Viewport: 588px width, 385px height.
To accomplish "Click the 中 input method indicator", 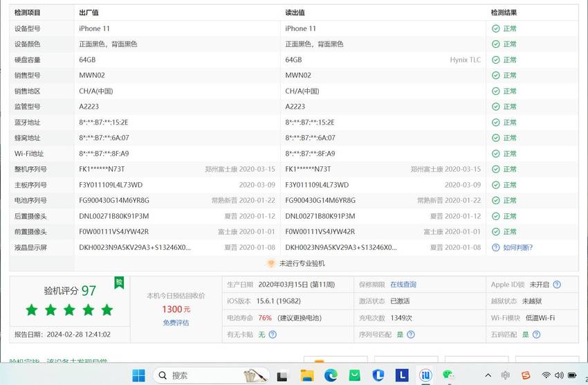I will [505, 375].
